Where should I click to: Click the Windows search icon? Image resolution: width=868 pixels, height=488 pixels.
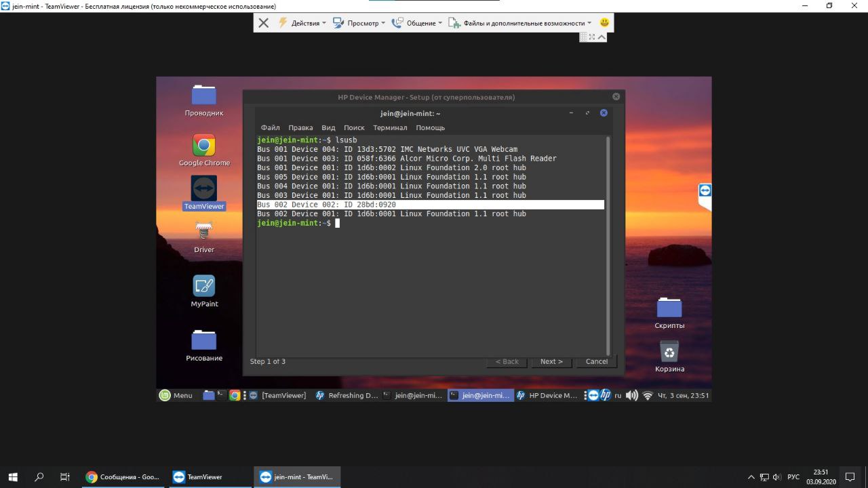[39, 477]
